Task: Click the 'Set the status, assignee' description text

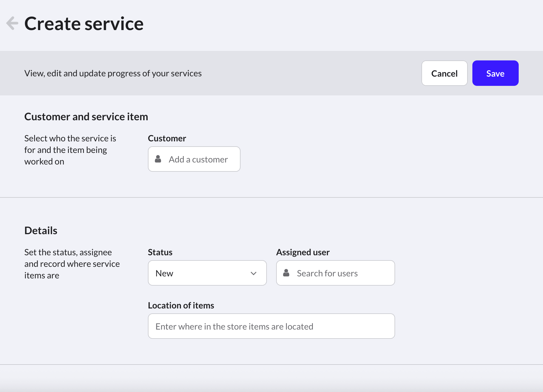Action: [x=72, y=264]
